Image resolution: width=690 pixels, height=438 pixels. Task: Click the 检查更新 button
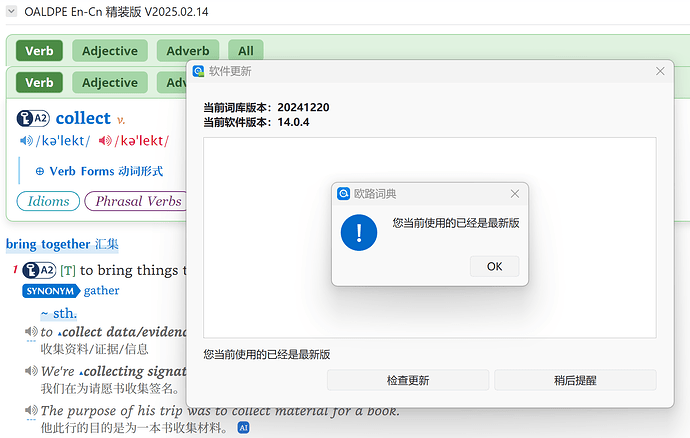click(408, 380)
